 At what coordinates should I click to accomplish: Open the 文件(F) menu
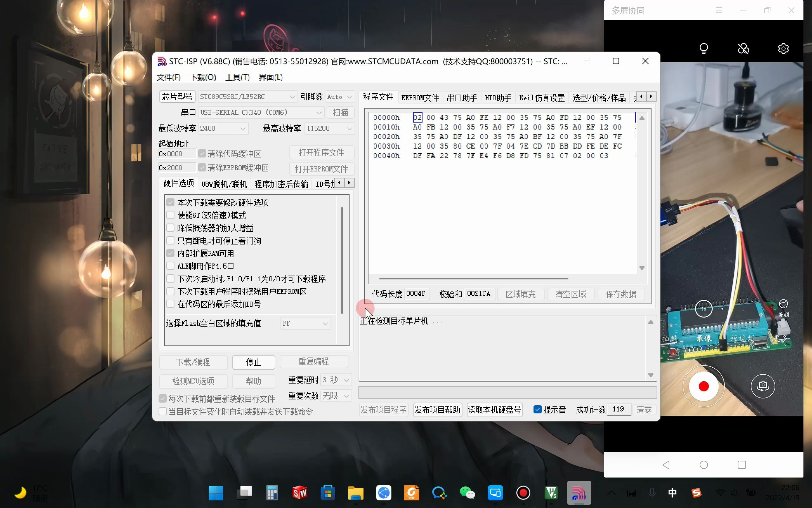coord(168,77)
